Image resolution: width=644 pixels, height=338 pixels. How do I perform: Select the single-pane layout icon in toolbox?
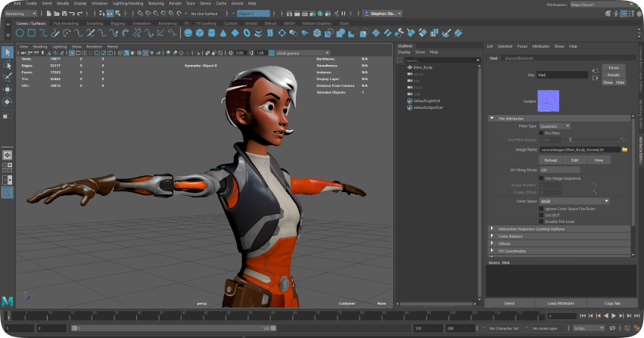click(8, 155)
